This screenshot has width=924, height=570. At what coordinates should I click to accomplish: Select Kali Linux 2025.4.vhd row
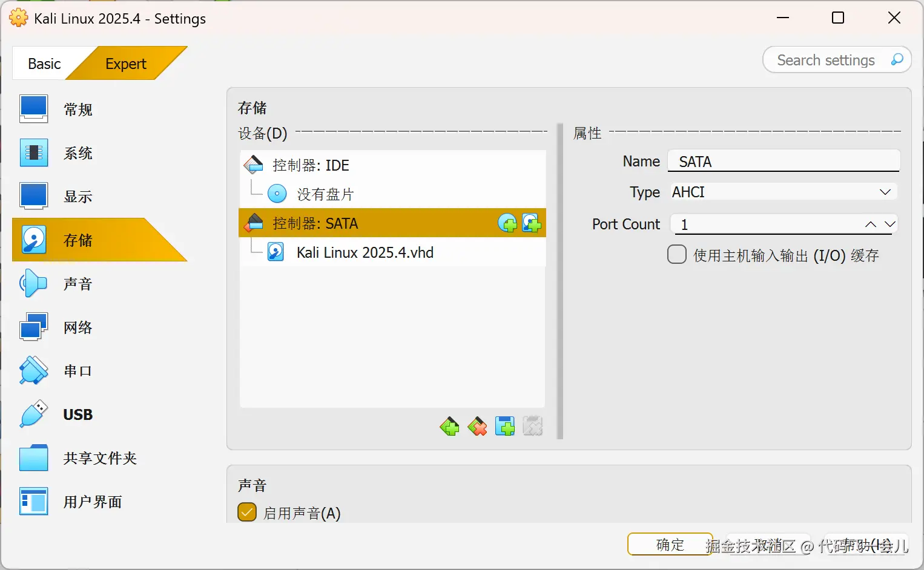(392, 252)
